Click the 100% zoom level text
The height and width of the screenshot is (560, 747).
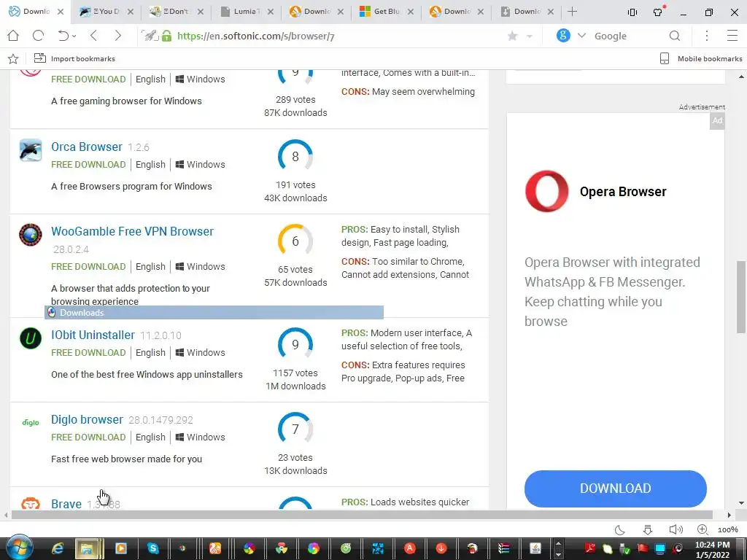click(728, 530)
